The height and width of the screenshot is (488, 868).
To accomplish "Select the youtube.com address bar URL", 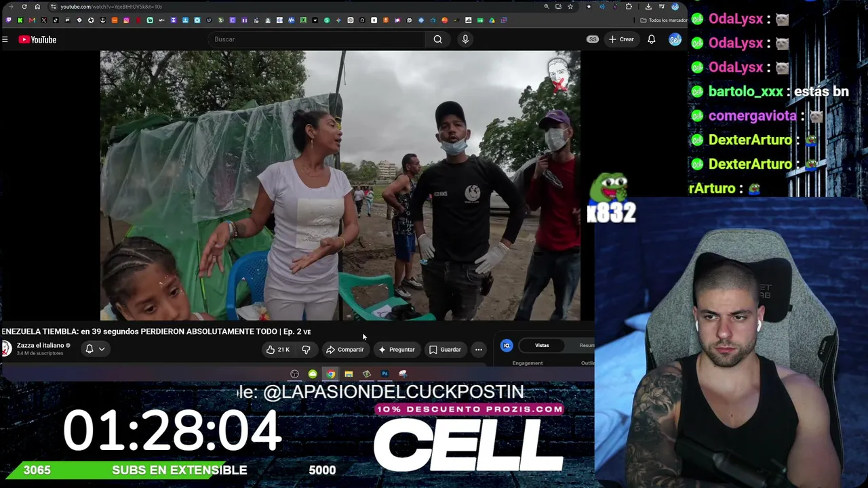I will pyautogui.click(x=111, y=7).
